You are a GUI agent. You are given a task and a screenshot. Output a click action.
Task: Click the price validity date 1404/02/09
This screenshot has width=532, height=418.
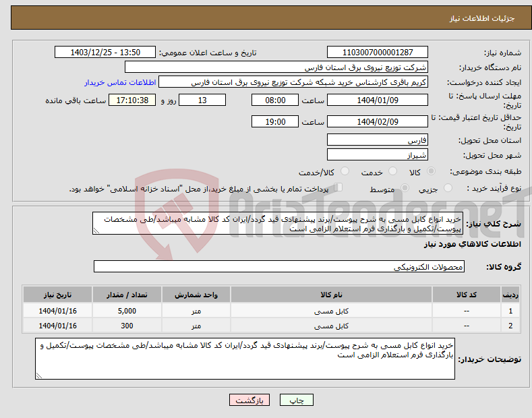378,121
